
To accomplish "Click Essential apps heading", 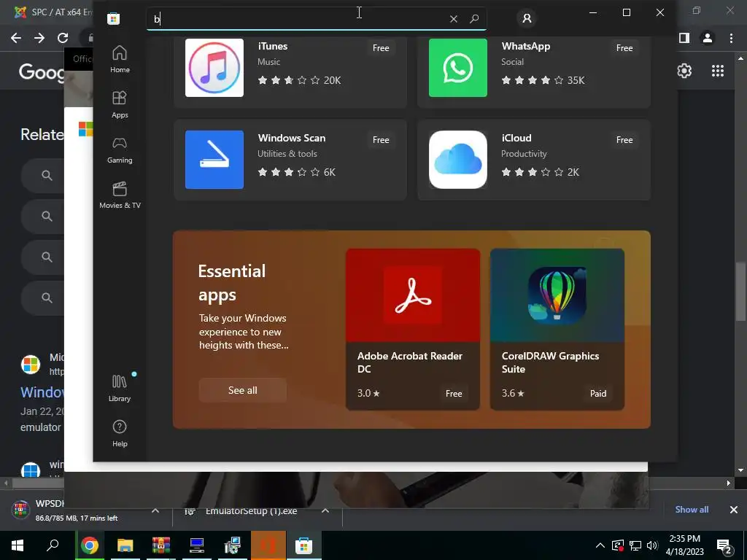I will (231, 283).
